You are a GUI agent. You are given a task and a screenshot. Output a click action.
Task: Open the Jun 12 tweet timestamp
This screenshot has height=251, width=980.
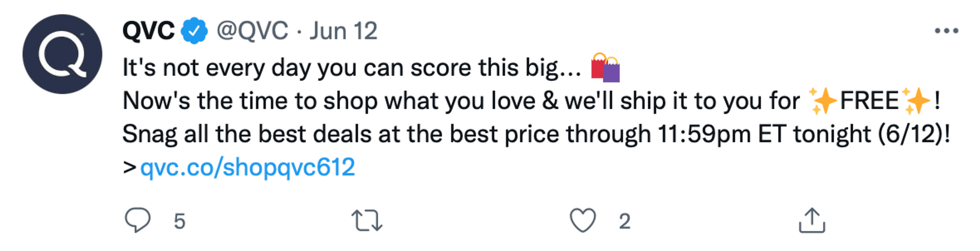[x=343, y=31]
